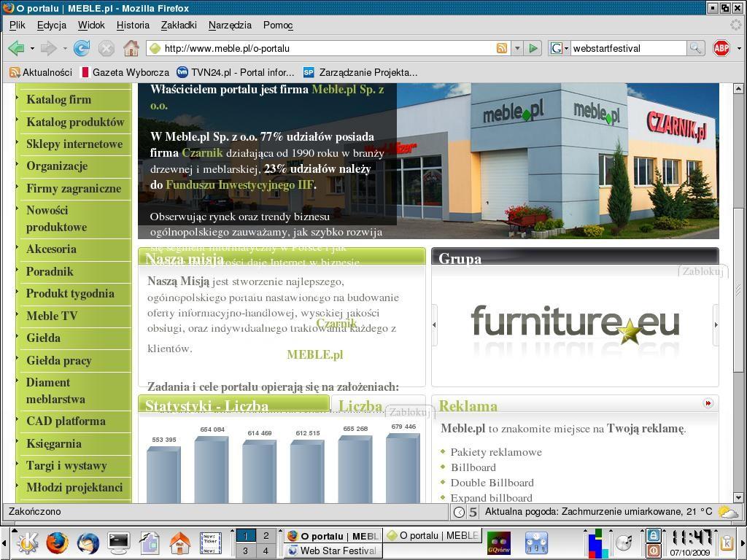Click the Pakiety reklamowe list item
747x560 pixels.
pyautogui.click(x=496, y=452)
